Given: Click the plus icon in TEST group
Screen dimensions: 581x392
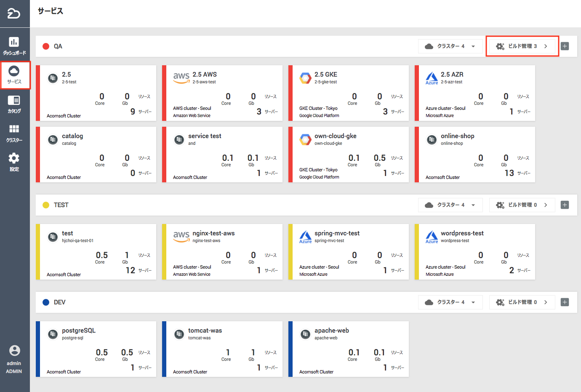Looking at the screenshot, I should click(565, 205).
